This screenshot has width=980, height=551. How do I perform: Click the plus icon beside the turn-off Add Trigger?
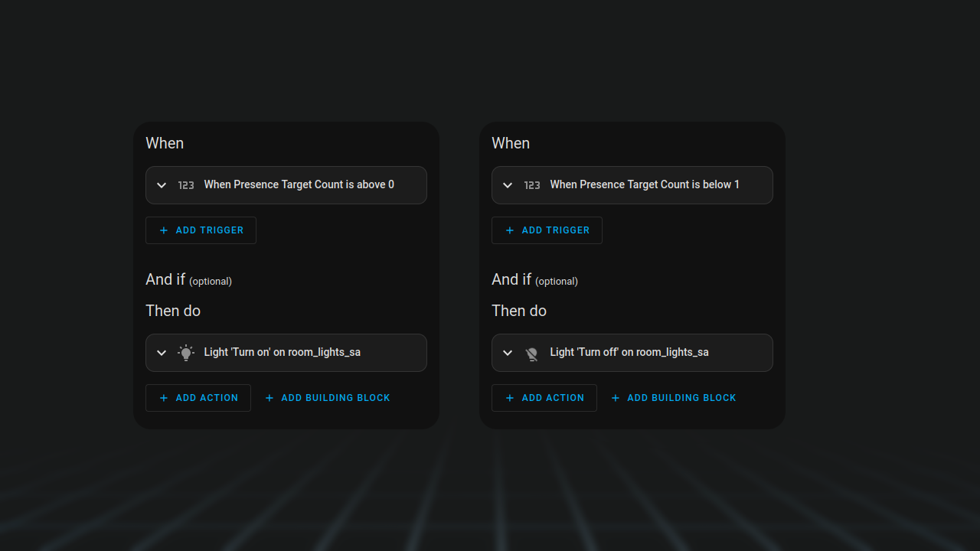click(x=510, y=230)
